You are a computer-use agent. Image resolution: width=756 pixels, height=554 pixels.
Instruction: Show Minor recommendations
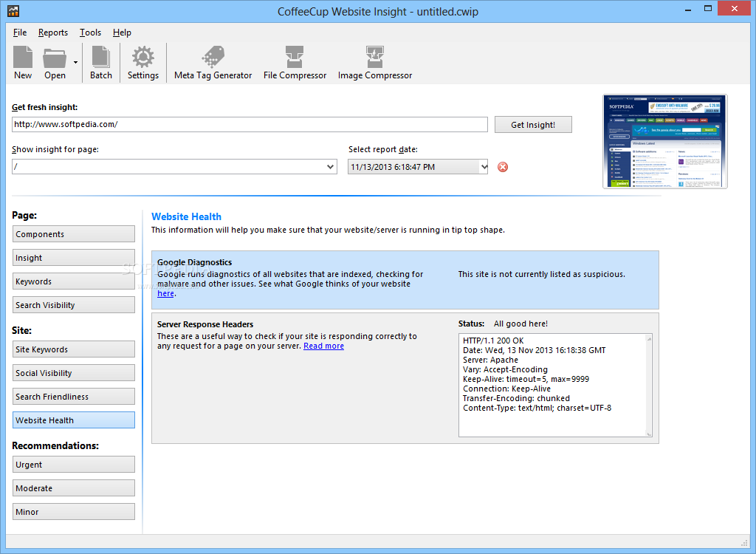(74, 512)
